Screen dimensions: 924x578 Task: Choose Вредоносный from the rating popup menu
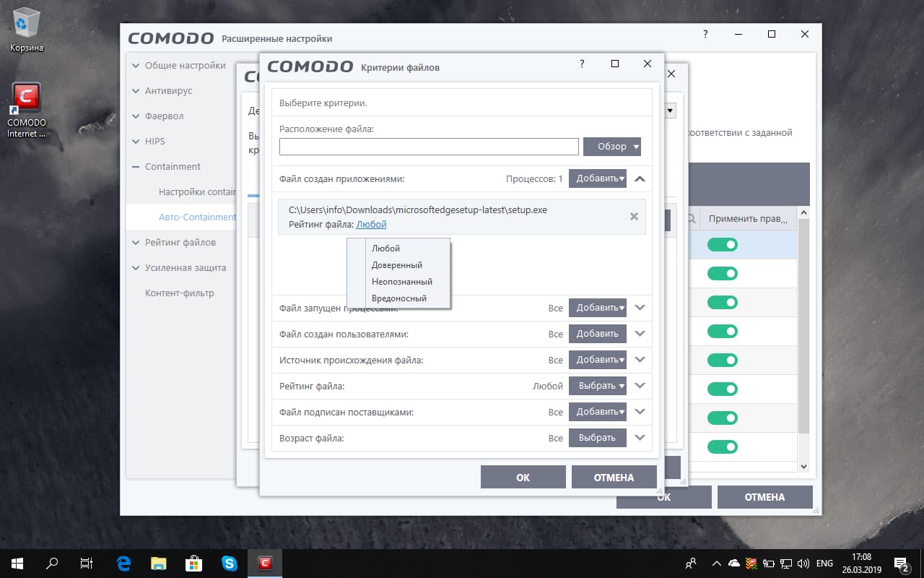point(398,298)
